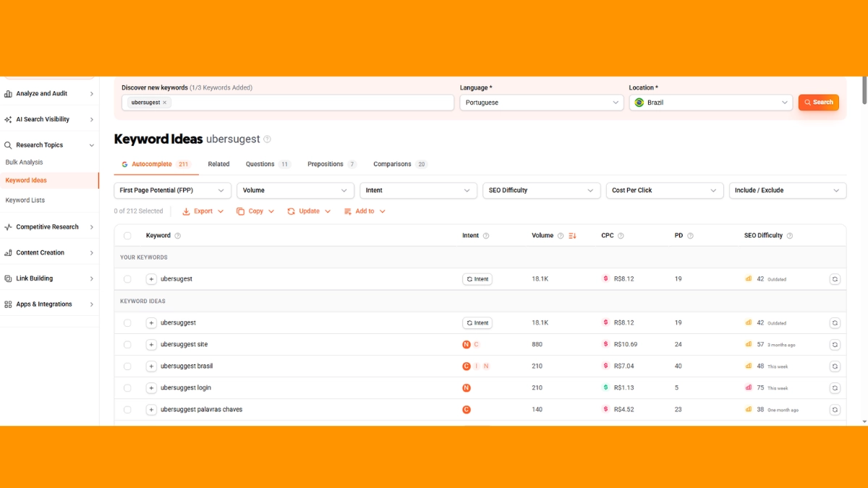Check the ubersuggest site row
The height and width of the screenshot is (488, 868).
(x=127, y=345)
